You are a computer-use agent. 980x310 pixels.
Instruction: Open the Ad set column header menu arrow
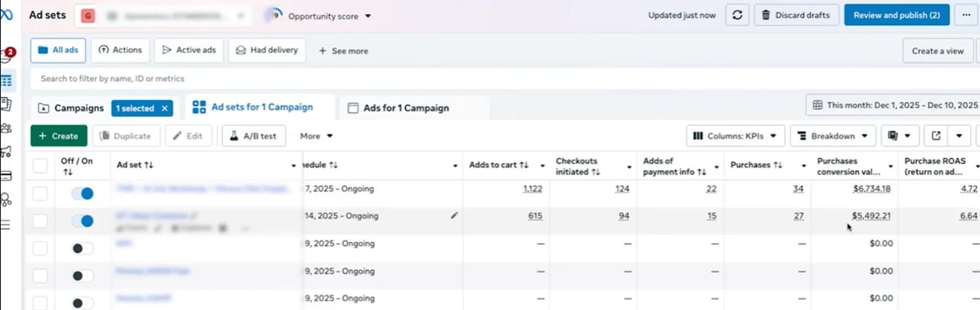294,166
